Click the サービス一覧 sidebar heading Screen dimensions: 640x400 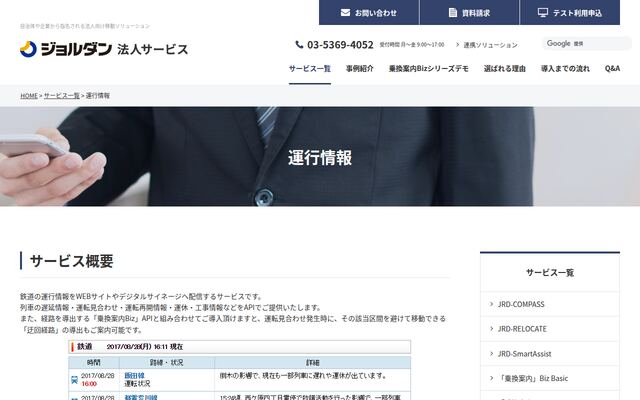(550, 273)
